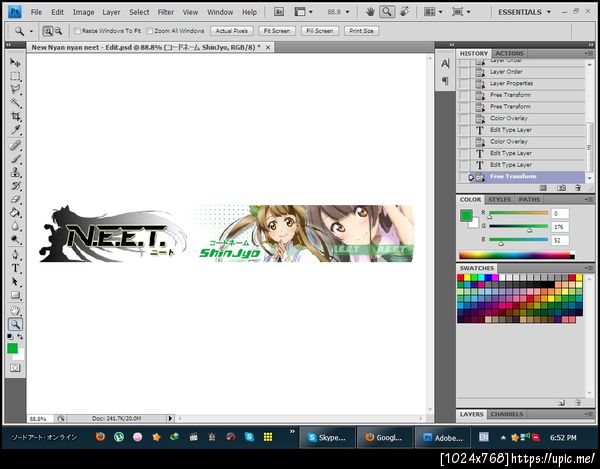Open zoom level dropdown in application bar
The height and width of the screenshot is (469, 600).
point(347,12)
